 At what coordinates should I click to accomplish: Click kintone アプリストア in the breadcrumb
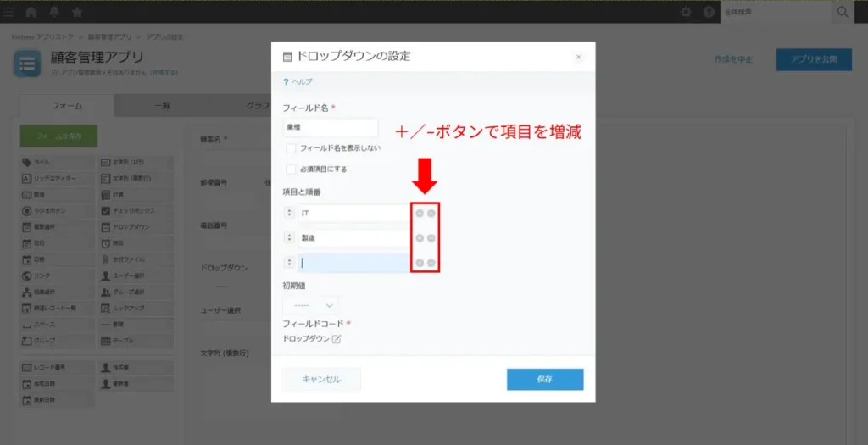pyautogui.click(x=42, y=37)
